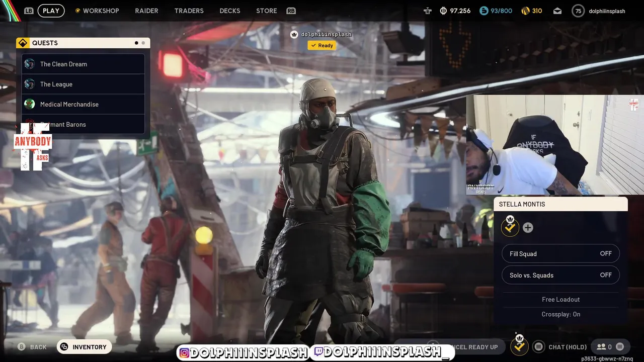The image size is (644, 362).
Task: Open the mail inbox envelope icon
Action: point(557,11)
